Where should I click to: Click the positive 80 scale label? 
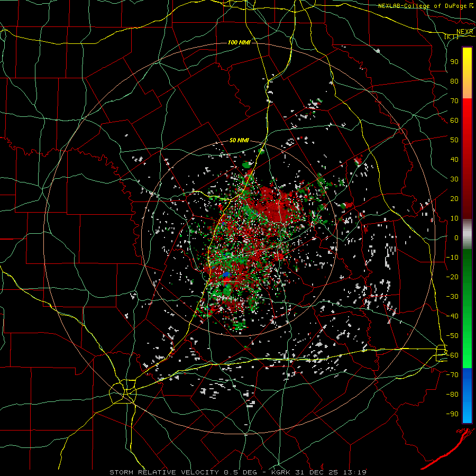coord(454,81)
